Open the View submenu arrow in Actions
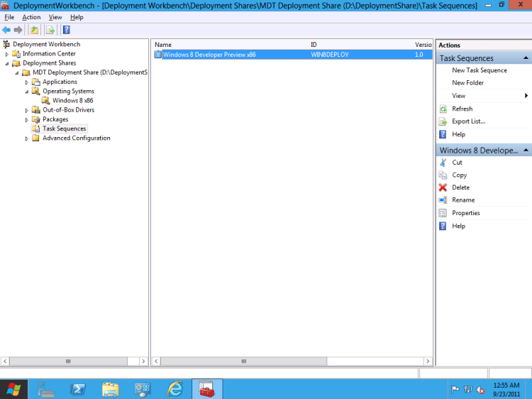This screenshot has width=532, height=399. click(526, 96)
